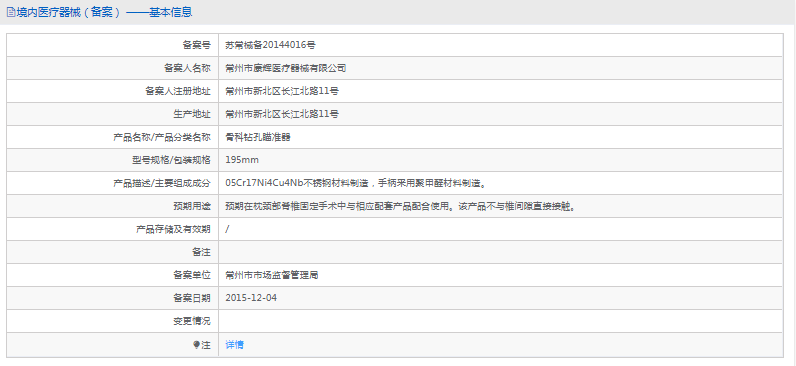Screen dimensions: 796x366
Task: Click the 备案日期 label cell
Action: 113,298
